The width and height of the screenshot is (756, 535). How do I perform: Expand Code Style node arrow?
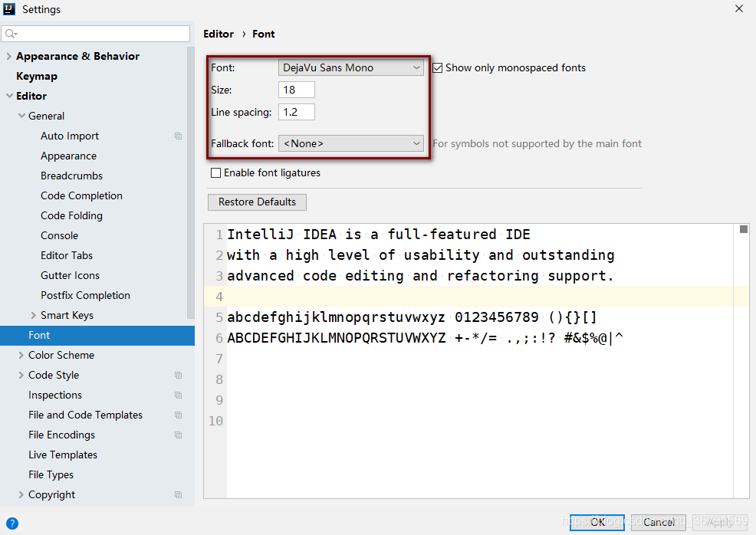(x=21, y=376)
